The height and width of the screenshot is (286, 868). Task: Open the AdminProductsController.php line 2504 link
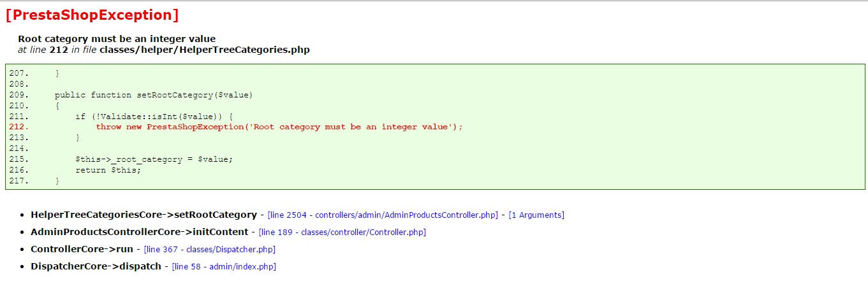click(x=383, y=215)
